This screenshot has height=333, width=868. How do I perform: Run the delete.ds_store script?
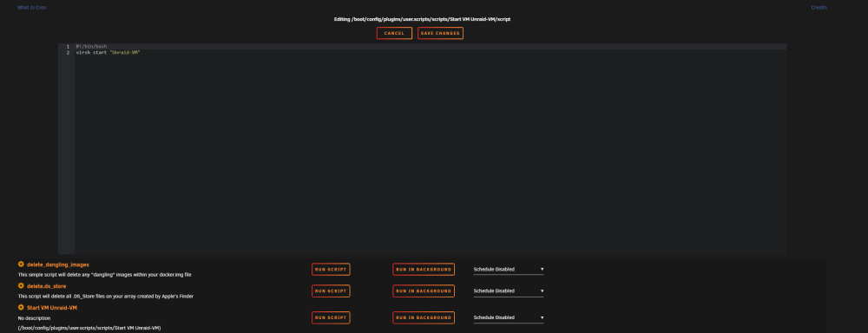point(331,291)
